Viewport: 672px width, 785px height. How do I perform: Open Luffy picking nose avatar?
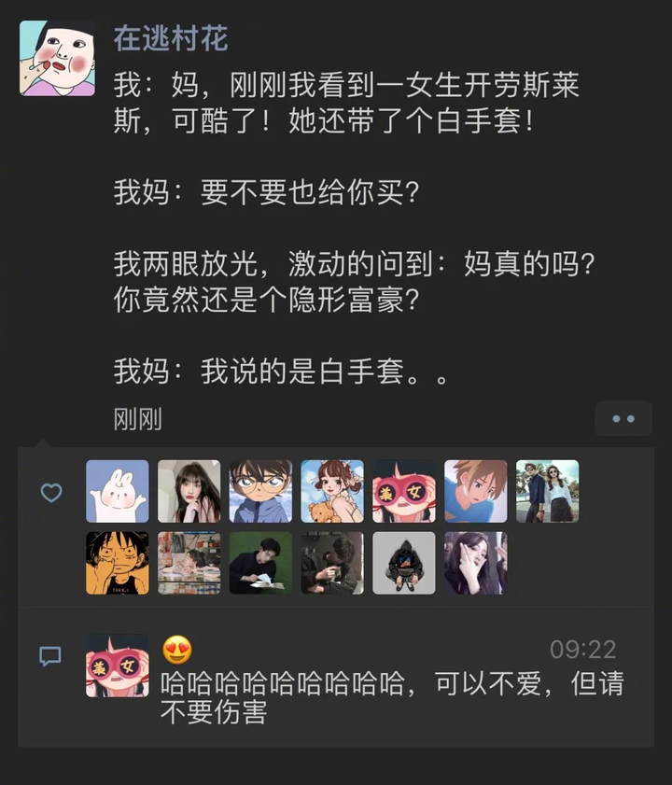(118, 563)
